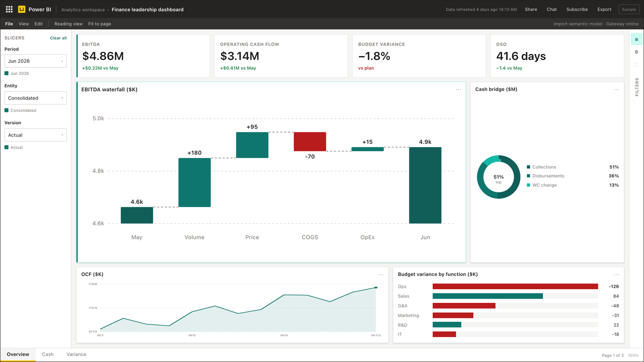Click the May waterfall bar

[x=137, y=215]
